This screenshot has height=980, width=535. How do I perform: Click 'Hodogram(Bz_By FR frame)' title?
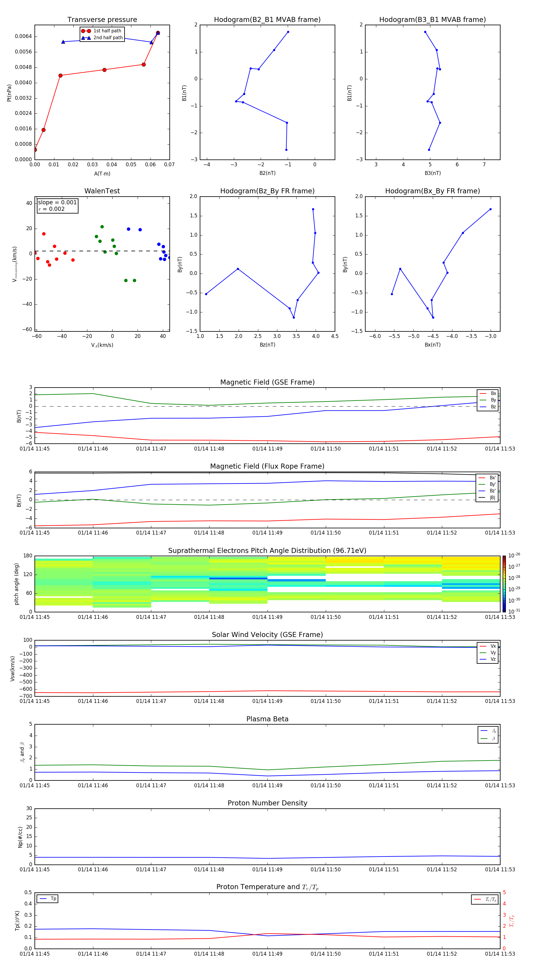[x=267, y=191]
